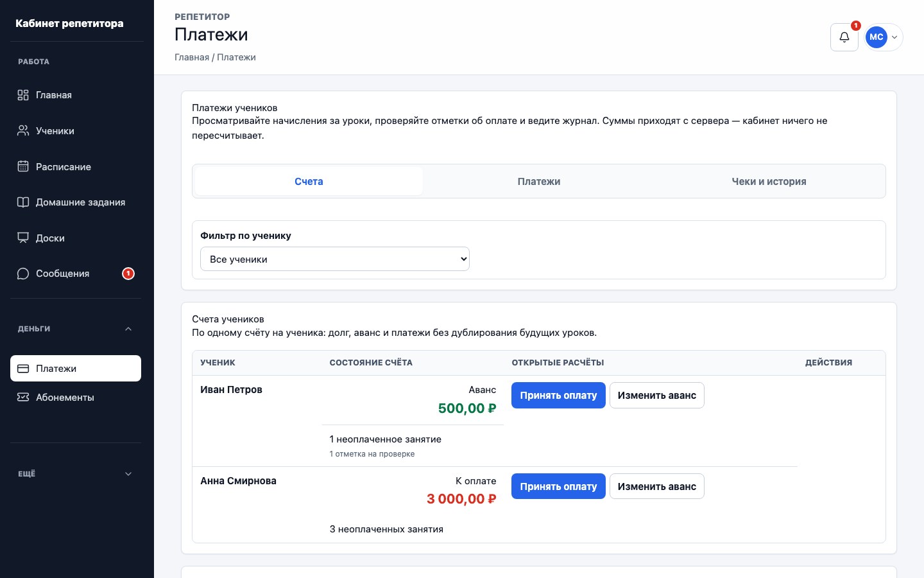The image size is (924, 578).
Task: Accept payment for Иван Петров
Action: 558,396
